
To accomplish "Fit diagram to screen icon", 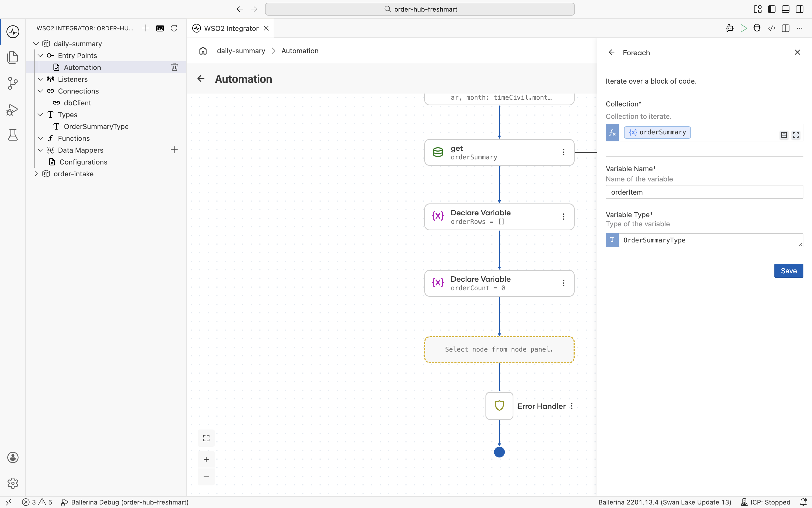I will click(x=206, y=438).
